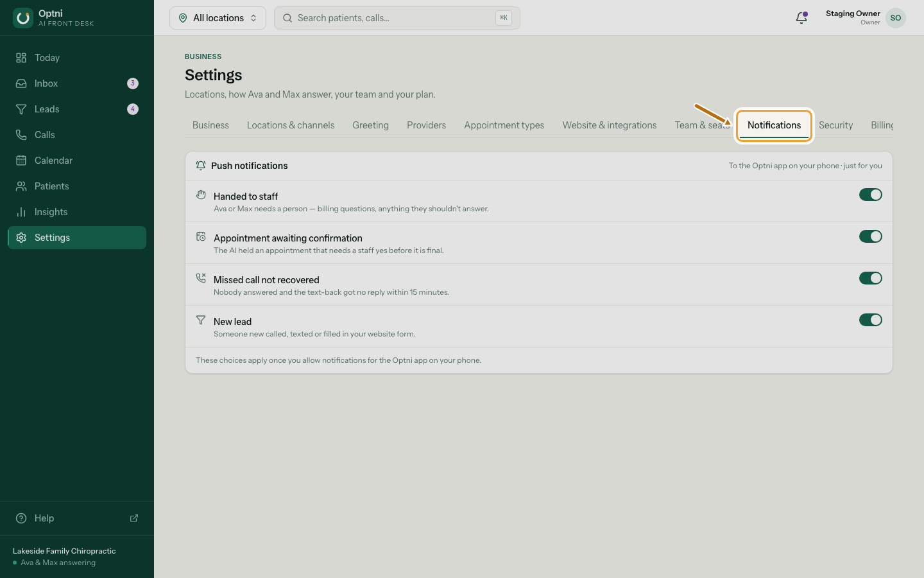This screenshot has width=924, height=578.
Task: Click the magnifier search icon
Action: (x=287, y=18)
